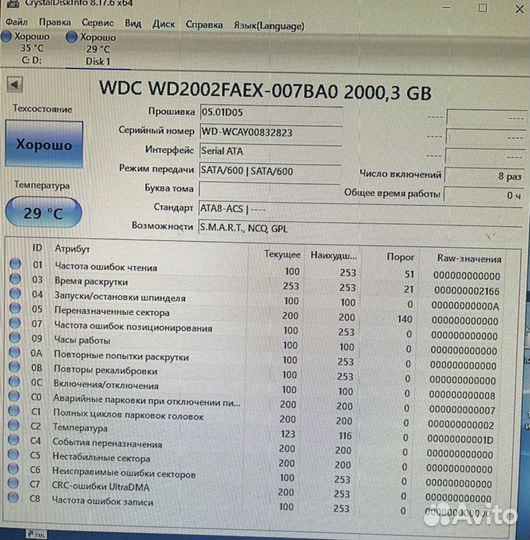Click the features field S.M.A.R.T., NCQ, GPL
Image resolution: width=530 pixels, height=540 pixels.
(359, 228)
